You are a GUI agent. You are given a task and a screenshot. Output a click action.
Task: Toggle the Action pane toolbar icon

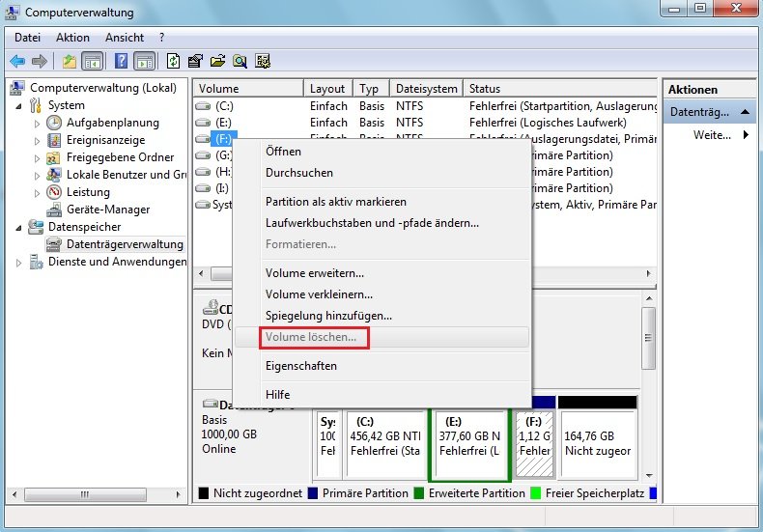pos(145,61)
